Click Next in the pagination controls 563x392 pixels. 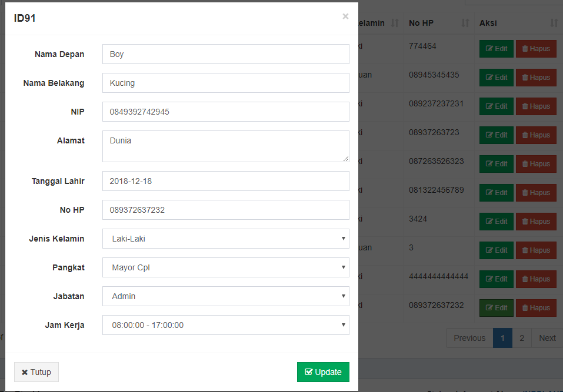point(546,338)
